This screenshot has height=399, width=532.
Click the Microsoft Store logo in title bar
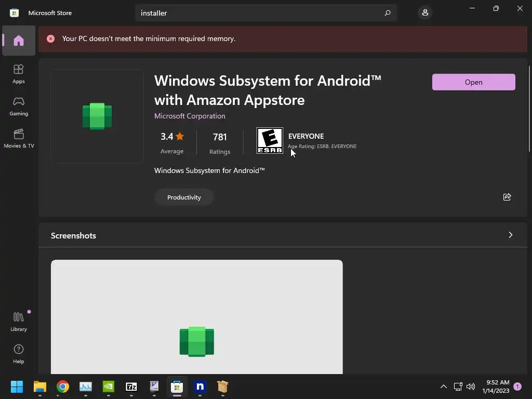(x=14, y=13)
